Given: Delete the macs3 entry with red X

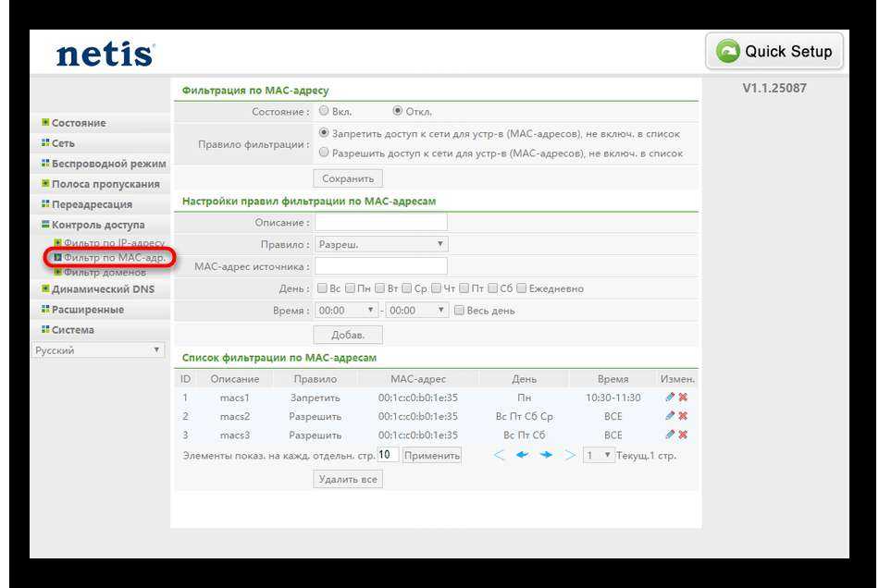Looking at the screenshot, I should pyautogui.click(x=683, y=435).
